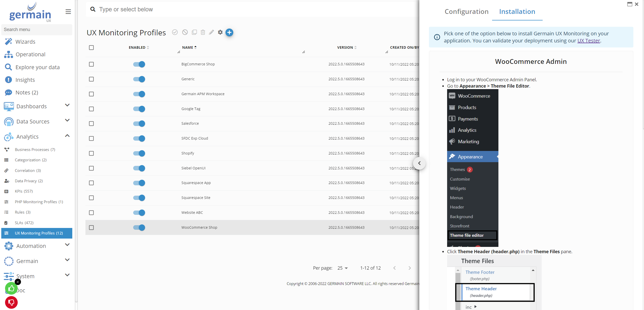The height and width of the screenshot is (310, 644).
Task: Click the disable (circle slash) toolbar icon
Action: [x=185, y=32]
